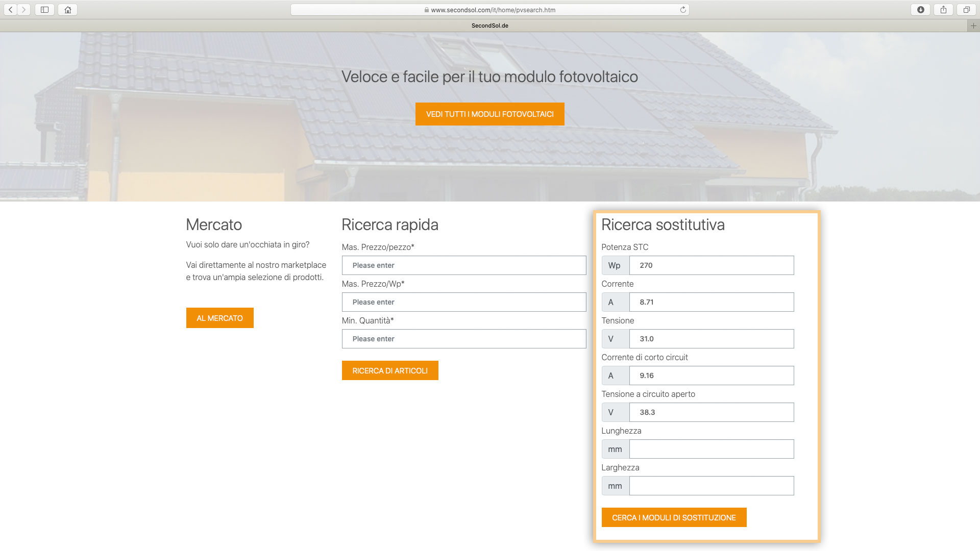Reload page with the refresh icon

click(x=683, y=10)
